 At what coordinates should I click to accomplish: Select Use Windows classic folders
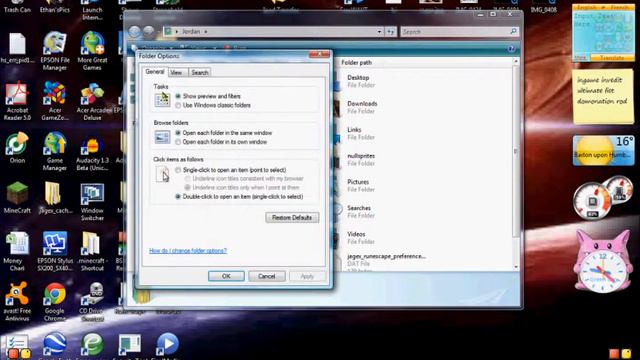click(x=178, y=105)
